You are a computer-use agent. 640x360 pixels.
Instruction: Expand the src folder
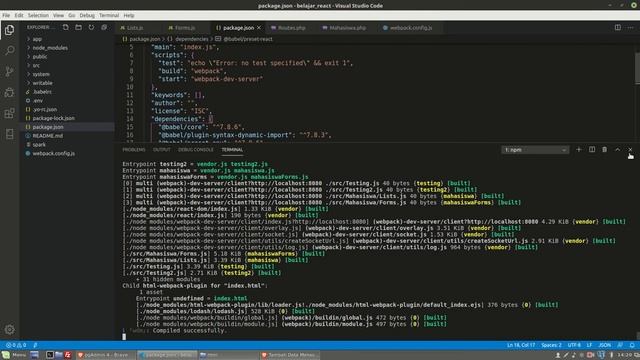(36, 65)
